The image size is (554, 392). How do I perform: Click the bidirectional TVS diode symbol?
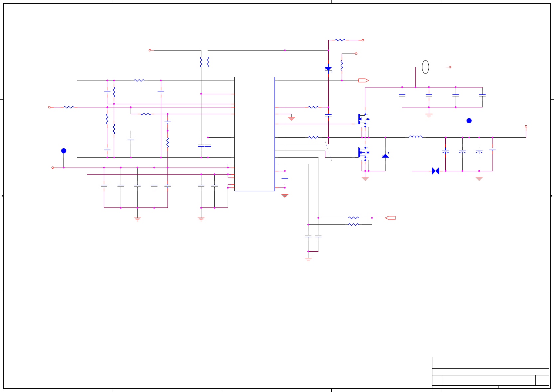point(435,171)
